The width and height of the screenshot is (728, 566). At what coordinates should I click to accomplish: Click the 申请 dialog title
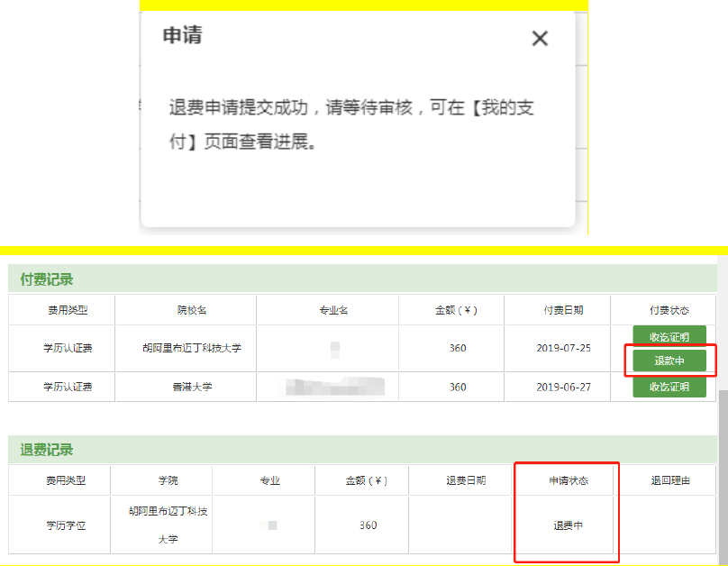[x=182, y=36]
